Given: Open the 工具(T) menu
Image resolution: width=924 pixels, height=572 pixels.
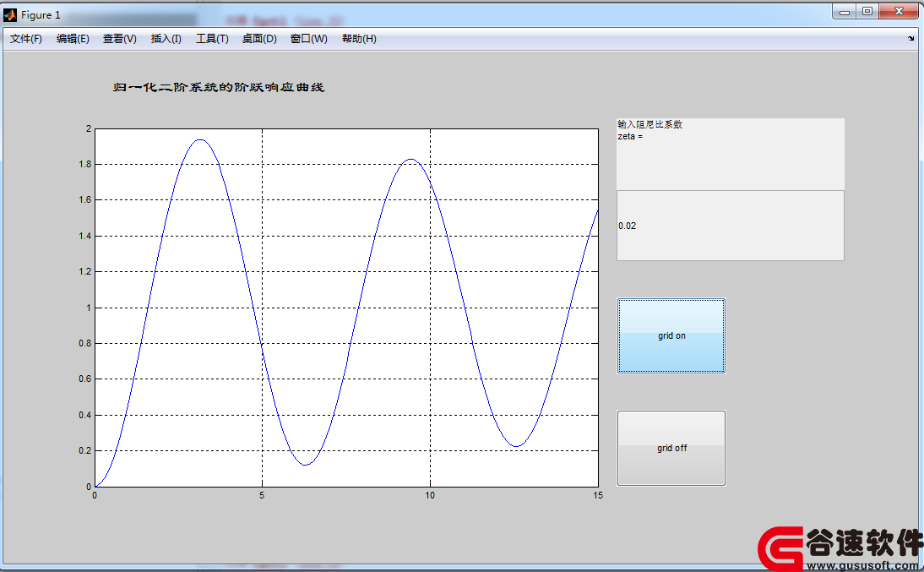Looking at the screenshot, I should click(x=212, y=39).
